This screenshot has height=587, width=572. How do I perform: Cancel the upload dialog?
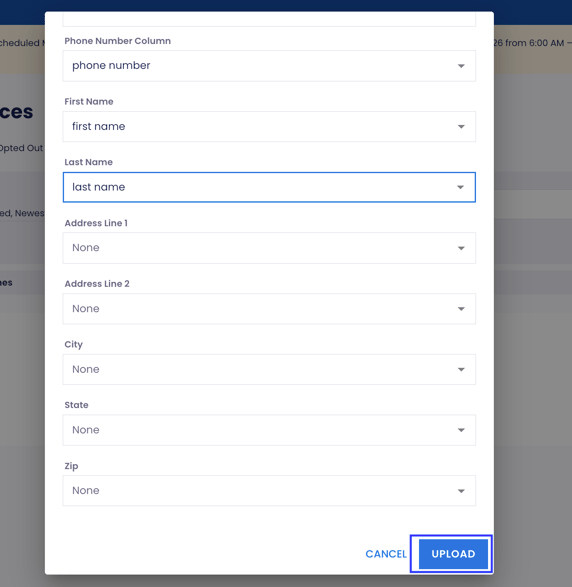[386, 554]
